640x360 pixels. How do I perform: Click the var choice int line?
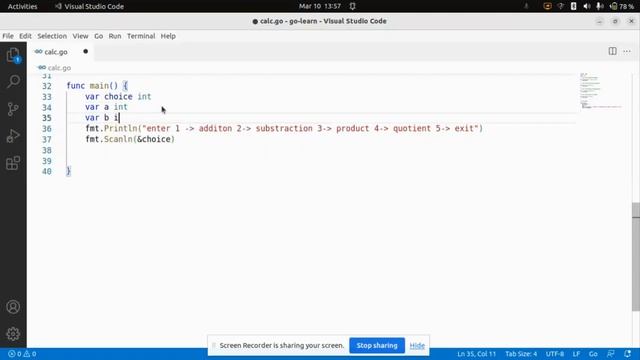point(118,96)
